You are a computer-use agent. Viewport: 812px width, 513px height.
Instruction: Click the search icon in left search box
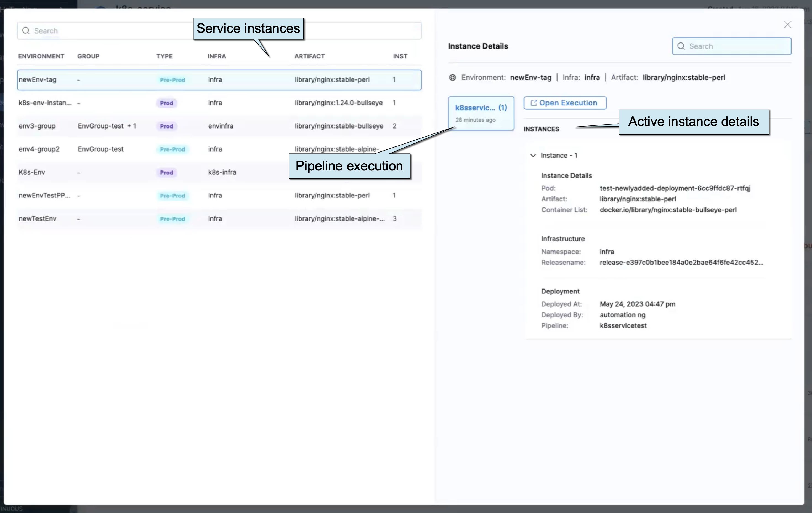(x=26, y=31)
